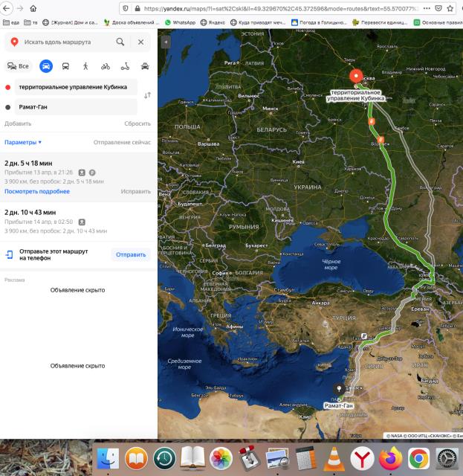
Task: Click 'Сбросить' to reset route
Action: [x=137, y=123]
